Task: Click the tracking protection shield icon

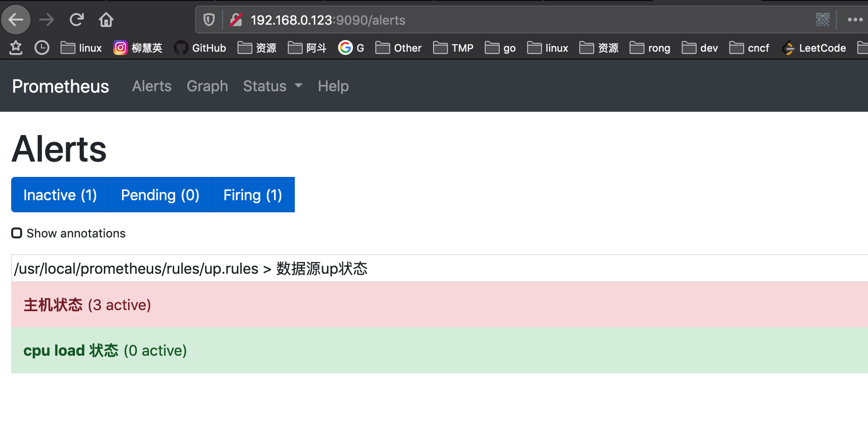Action: [209, 20]
